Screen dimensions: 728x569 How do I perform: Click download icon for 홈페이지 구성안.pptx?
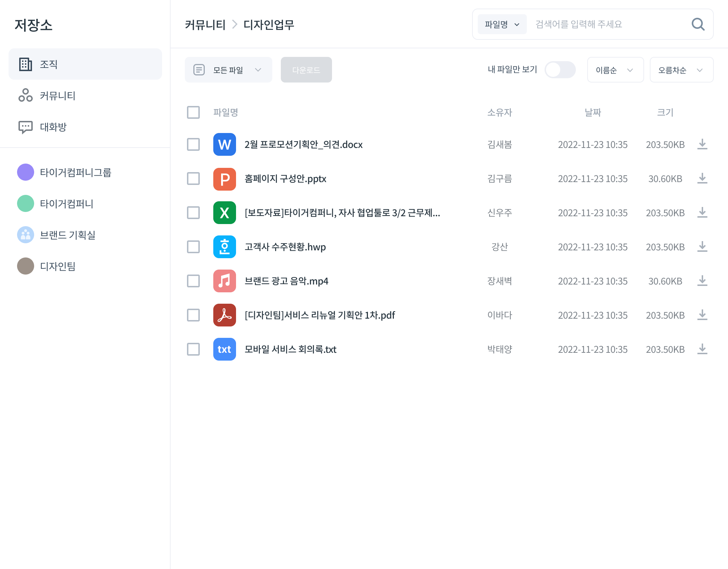click(x=702, y=179)
